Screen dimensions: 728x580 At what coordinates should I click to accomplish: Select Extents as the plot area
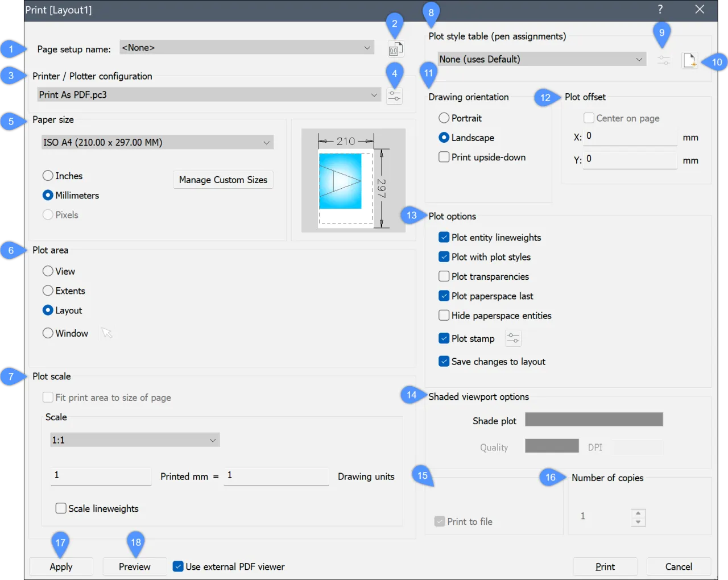48,291
